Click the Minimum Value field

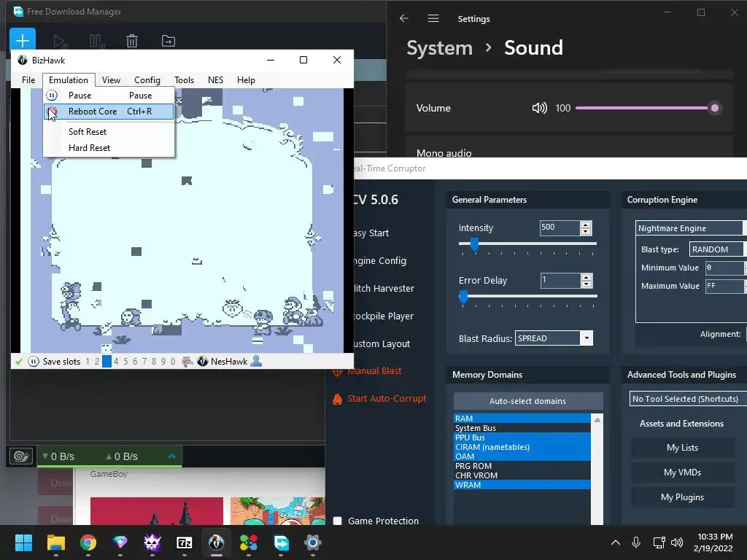726,268
